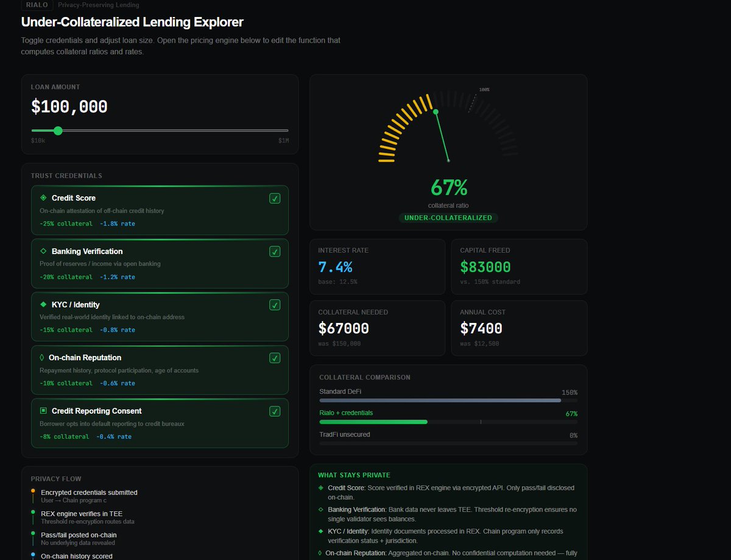
Task: Click Banking Verification icon in What Stays Private
Action: tap(321, 509)
